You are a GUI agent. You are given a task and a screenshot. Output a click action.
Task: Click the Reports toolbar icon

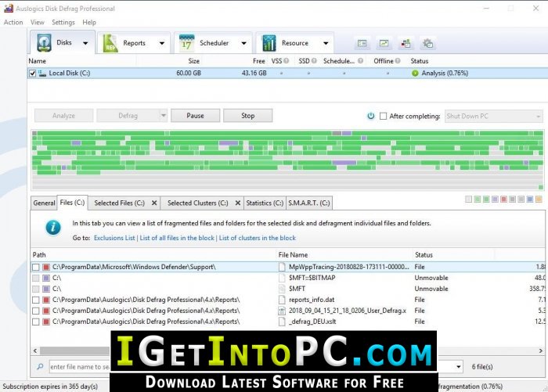[x=111, y=43]
